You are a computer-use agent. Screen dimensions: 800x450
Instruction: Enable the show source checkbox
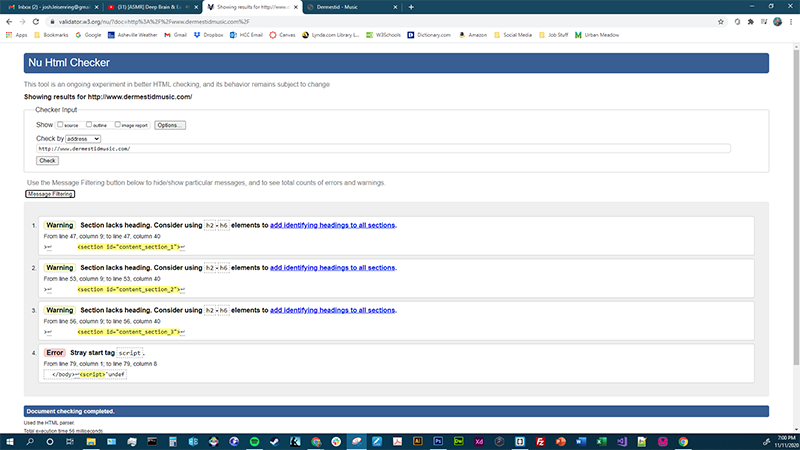(60, 124)
